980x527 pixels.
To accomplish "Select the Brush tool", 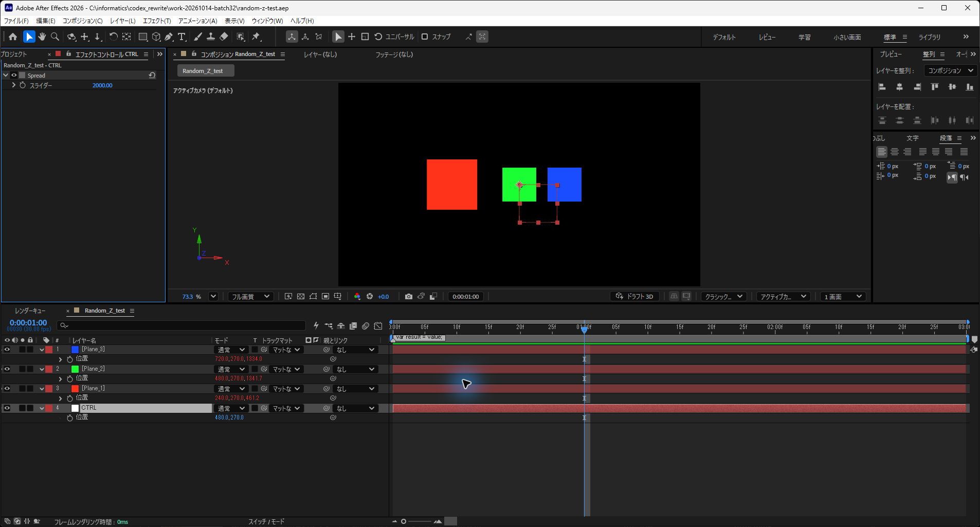I will (x=197, y=37).
